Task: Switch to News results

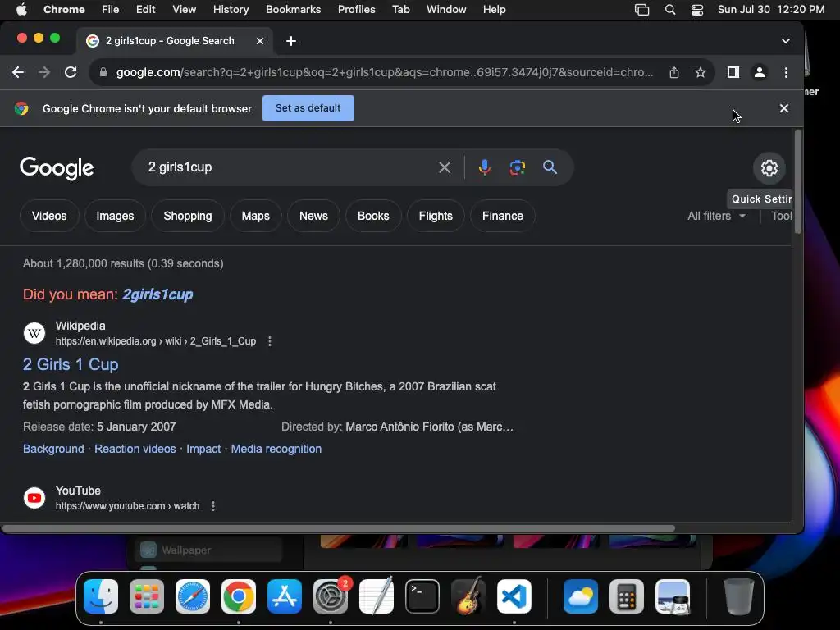Action: tap(313, 216)
